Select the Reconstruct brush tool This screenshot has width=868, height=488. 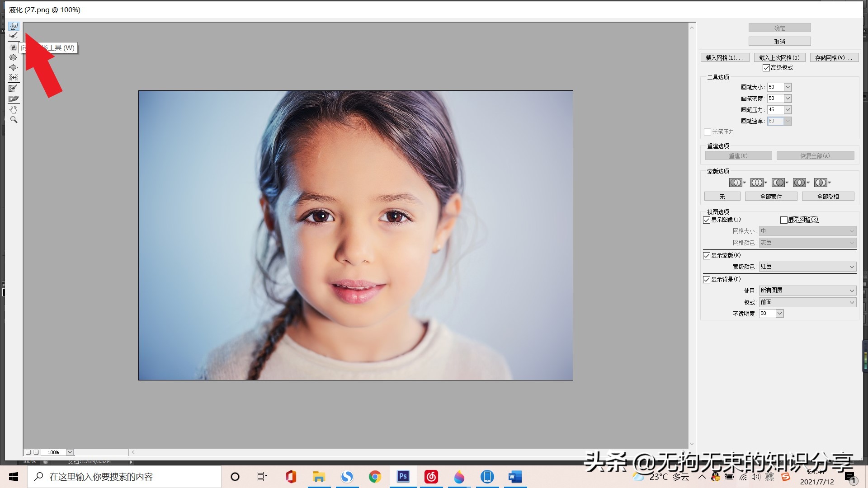coord(14,36)
